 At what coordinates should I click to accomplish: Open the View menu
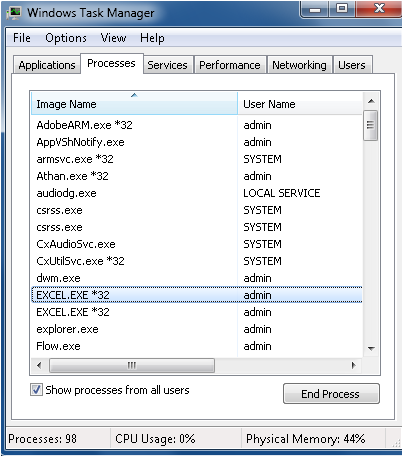113,38
